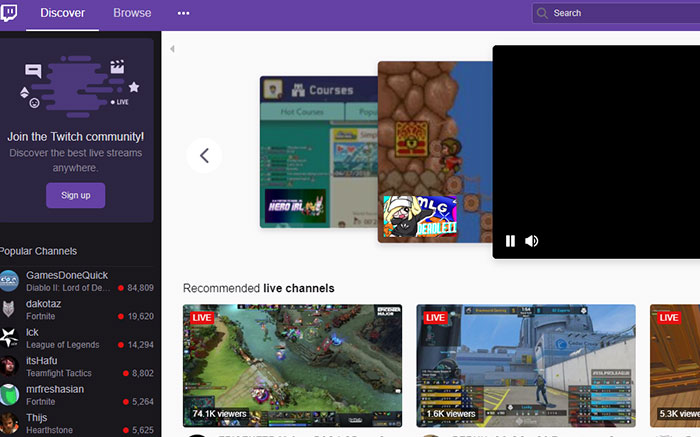Click LIVE badge on 74.1K stream
700x437 pixels.
tap(202, 317)
